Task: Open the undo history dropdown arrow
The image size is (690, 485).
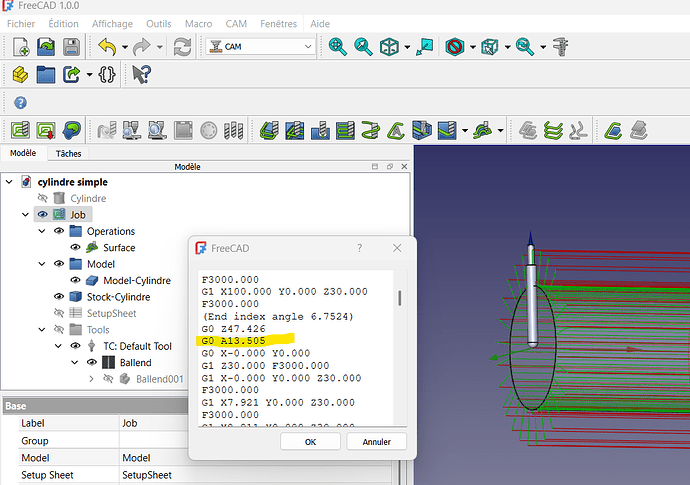Action: (125, 47)
